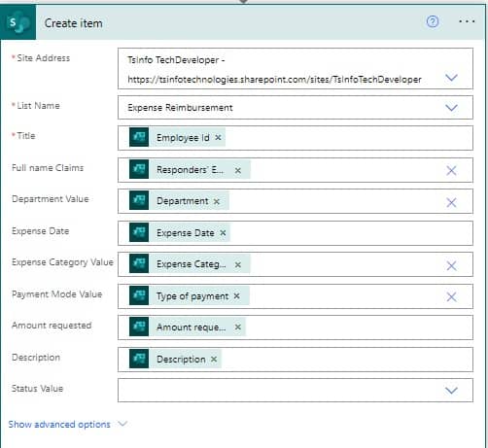The image size is (488, 448).
Task: Click inside the Description input field
Action: [x=296, y=360]
